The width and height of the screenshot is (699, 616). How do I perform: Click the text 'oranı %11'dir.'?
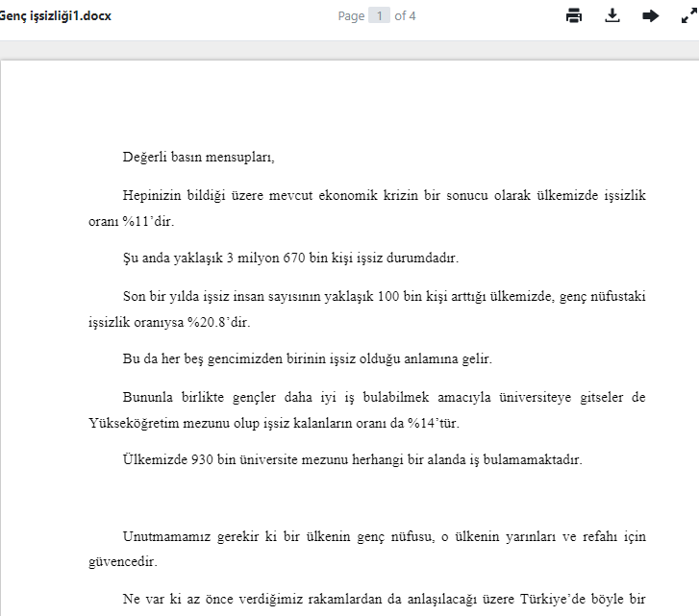pyautogui.click(x=131, y=221)
